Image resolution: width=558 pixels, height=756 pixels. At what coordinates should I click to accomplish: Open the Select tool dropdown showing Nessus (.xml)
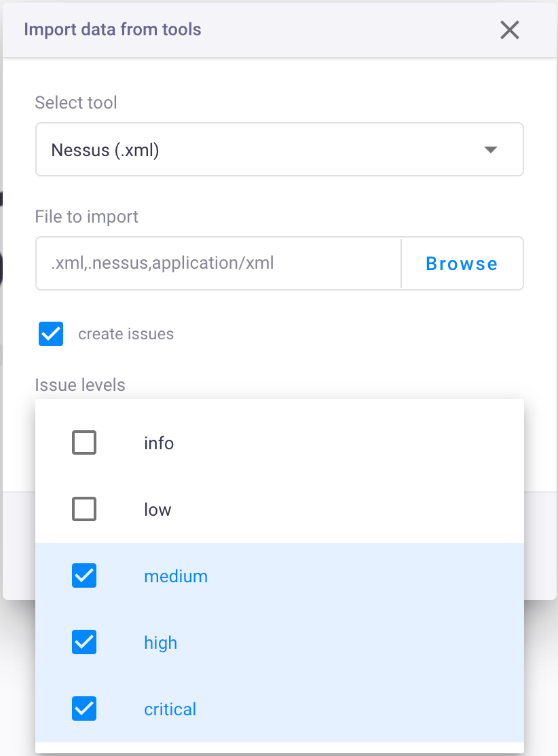[x=279, y=149]
